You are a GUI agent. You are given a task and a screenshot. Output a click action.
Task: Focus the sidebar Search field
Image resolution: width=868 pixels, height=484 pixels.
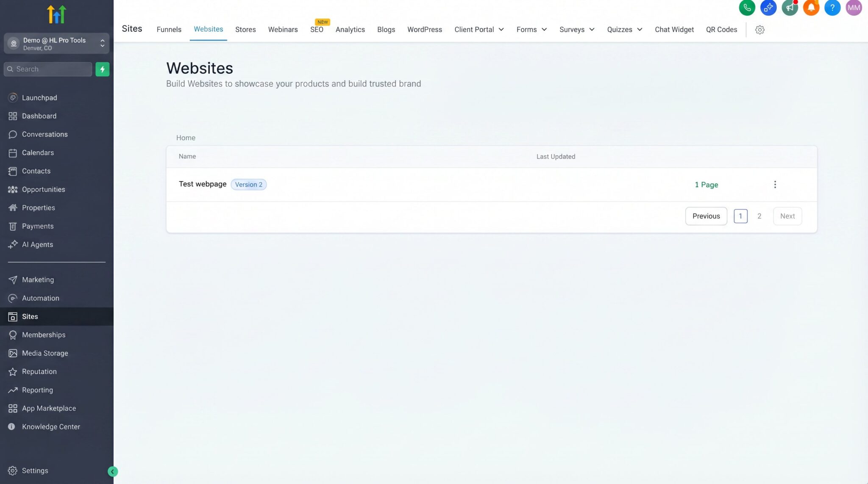click(x=48, y=69)
